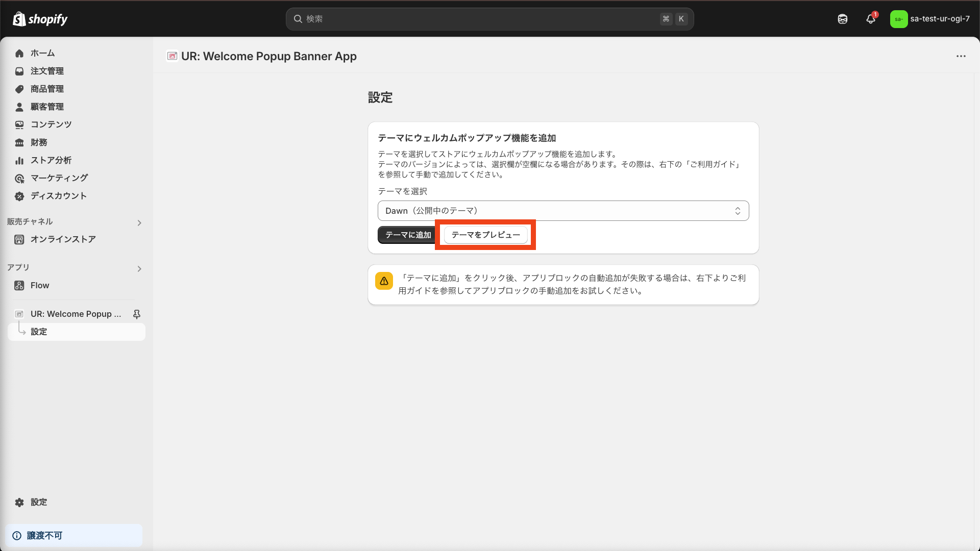
Task: Go to 注文管理 in sidebar
Action: click(47, 71)
